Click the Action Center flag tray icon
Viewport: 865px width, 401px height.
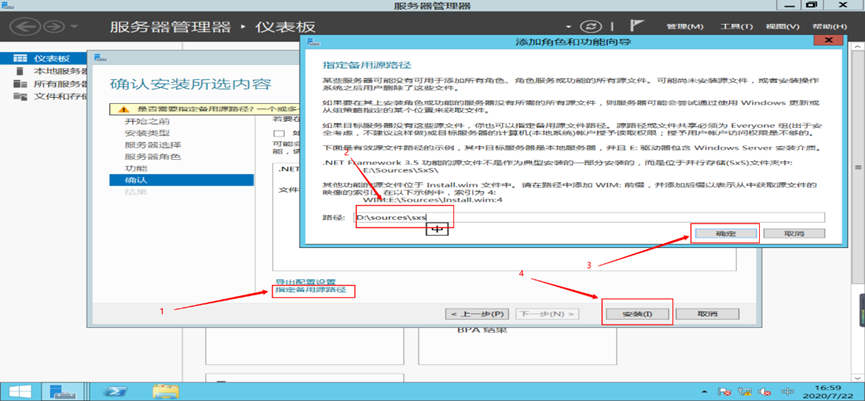pos(725,391)
